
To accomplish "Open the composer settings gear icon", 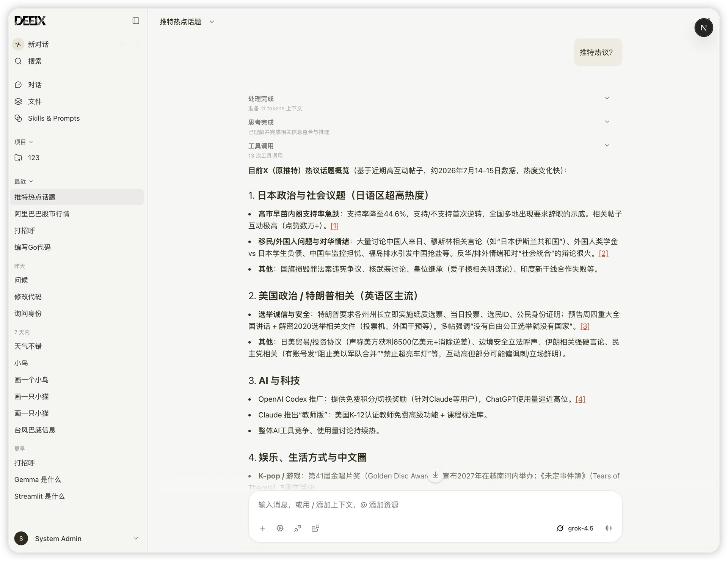I will click(280, 528).
